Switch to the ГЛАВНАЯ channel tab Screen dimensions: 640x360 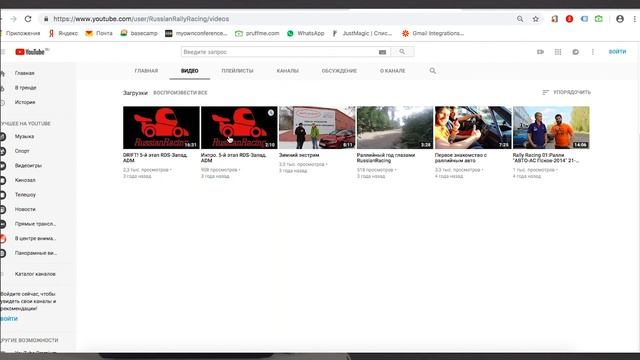tap(146, 71)
